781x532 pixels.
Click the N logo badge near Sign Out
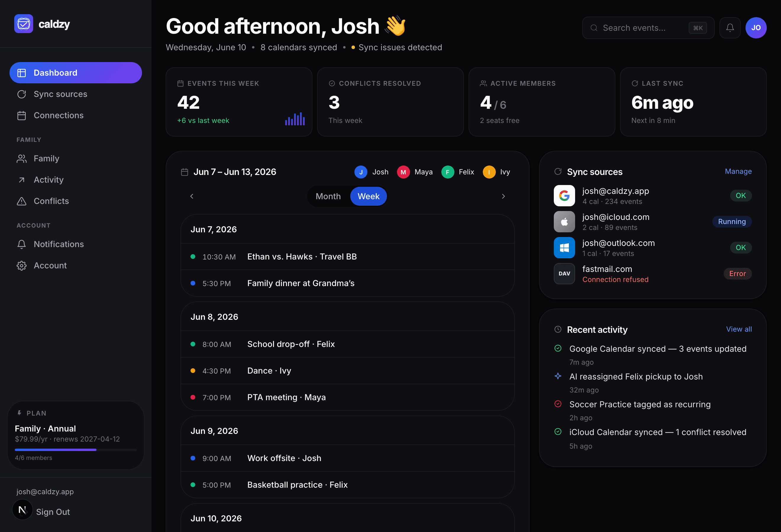tap(22, 510)
